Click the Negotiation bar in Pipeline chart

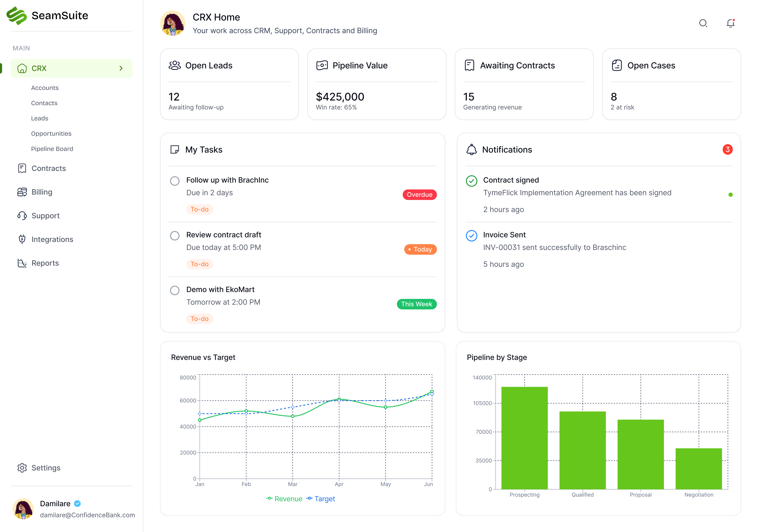699,469
